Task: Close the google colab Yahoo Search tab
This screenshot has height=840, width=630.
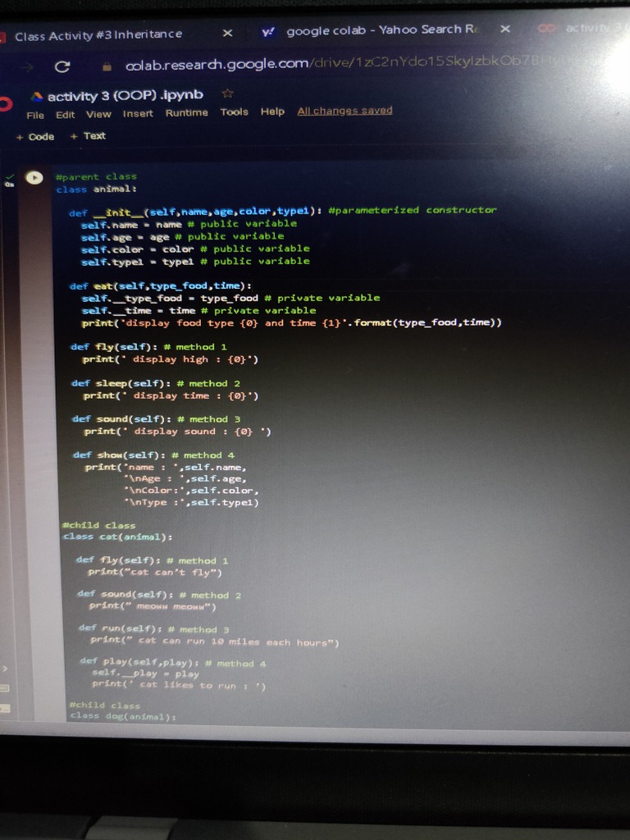Action: coord(504,29)
